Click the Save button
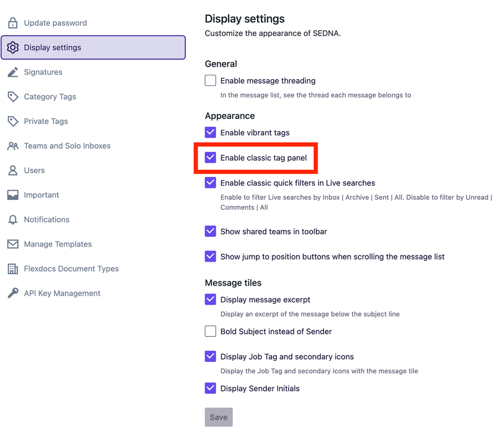The width and height of the screenshot is (504, 435). (x=218, y=417)
